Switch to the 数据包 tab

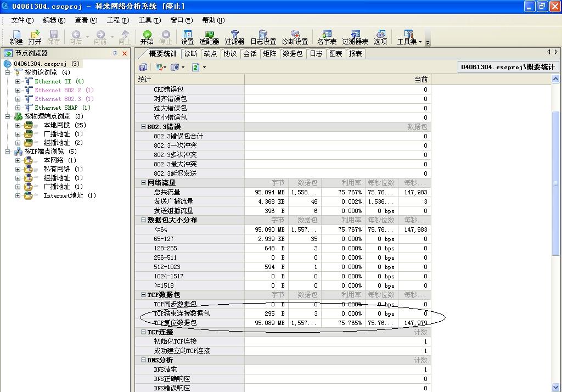293,54
